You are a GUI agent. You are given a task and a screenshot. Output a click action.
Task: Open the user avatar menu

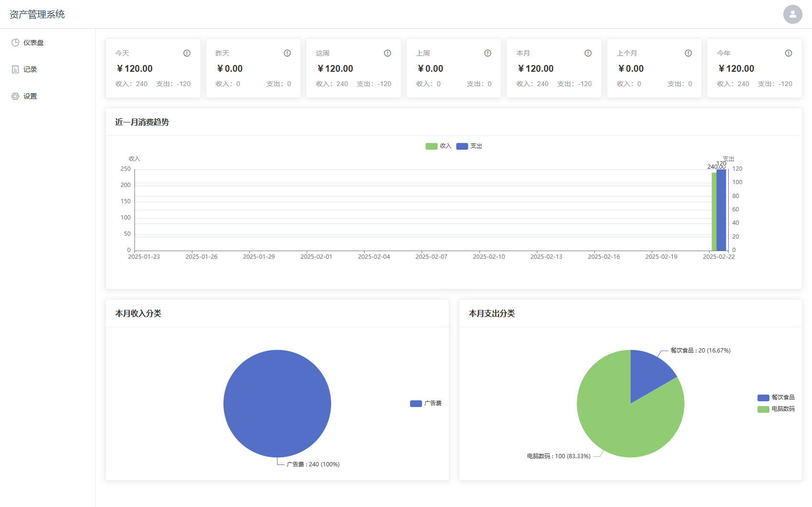[792, 14]
